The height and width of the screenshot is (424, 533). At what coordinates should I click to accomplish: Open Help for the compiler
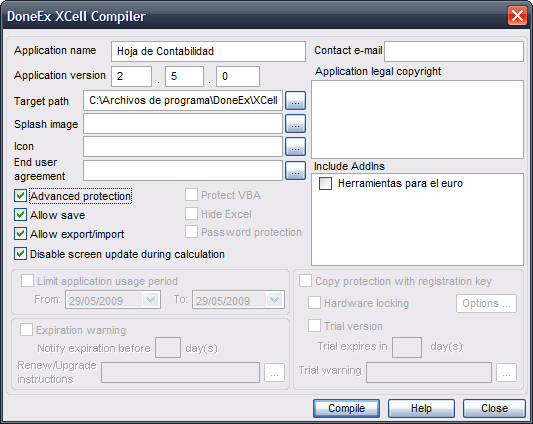click(x=421, y=408)
